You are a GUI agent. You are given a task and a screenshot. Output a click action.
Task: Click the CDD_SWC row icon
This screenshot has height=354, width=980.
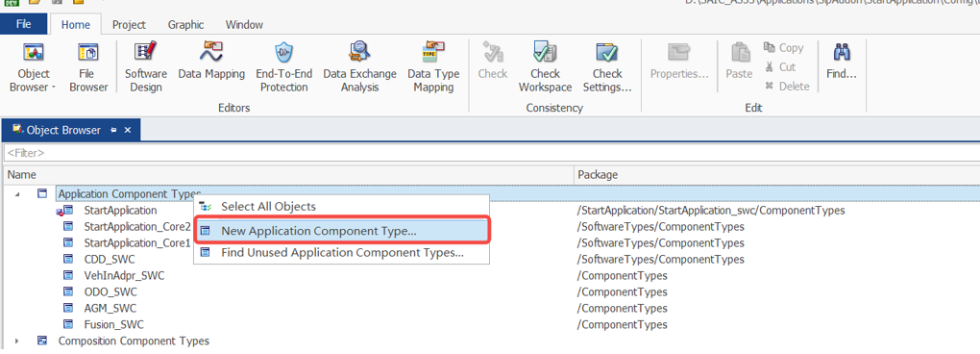coord(68,259)
